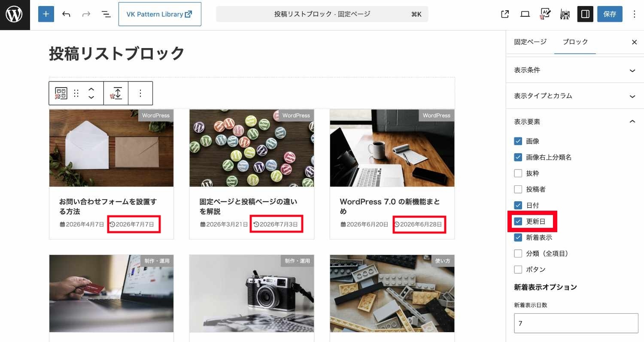Click the updated date 2026年6月28日
Image resolution: width=644 pixels, height=342 pixels.
(418, 224)
